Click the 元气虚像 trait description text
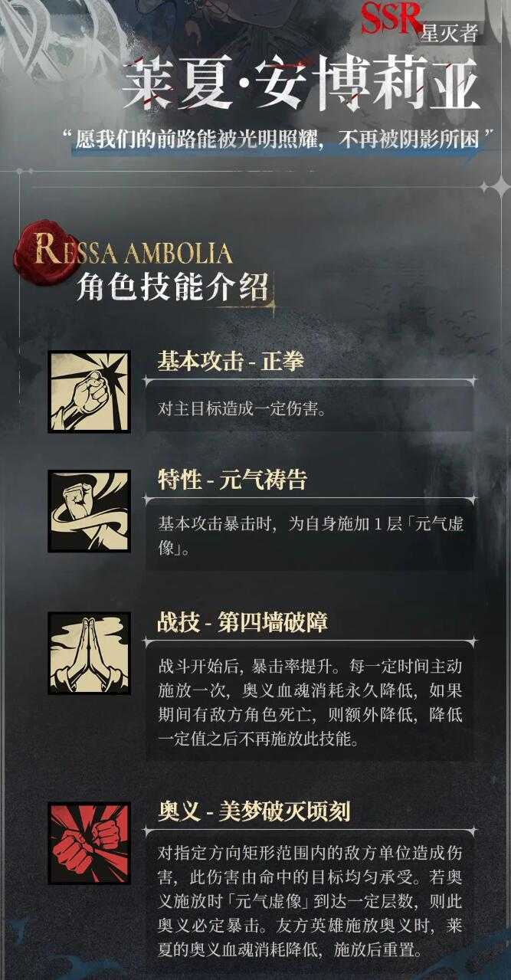Screen dimensions: 511x980 [x=310, y=536]
